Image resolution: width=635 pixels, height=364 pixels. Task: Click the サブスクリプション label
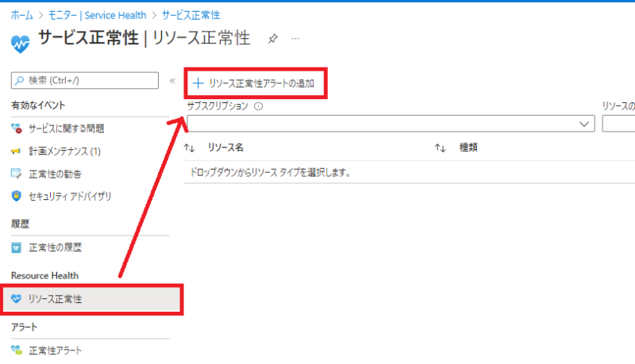[217, 106]
